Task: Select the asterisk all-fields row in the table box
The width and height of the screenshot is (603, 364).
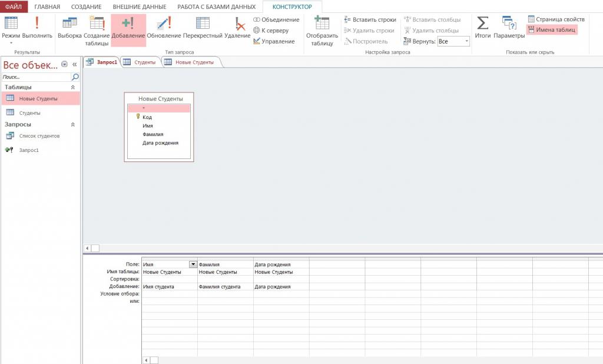Action: tap(159, 108)
